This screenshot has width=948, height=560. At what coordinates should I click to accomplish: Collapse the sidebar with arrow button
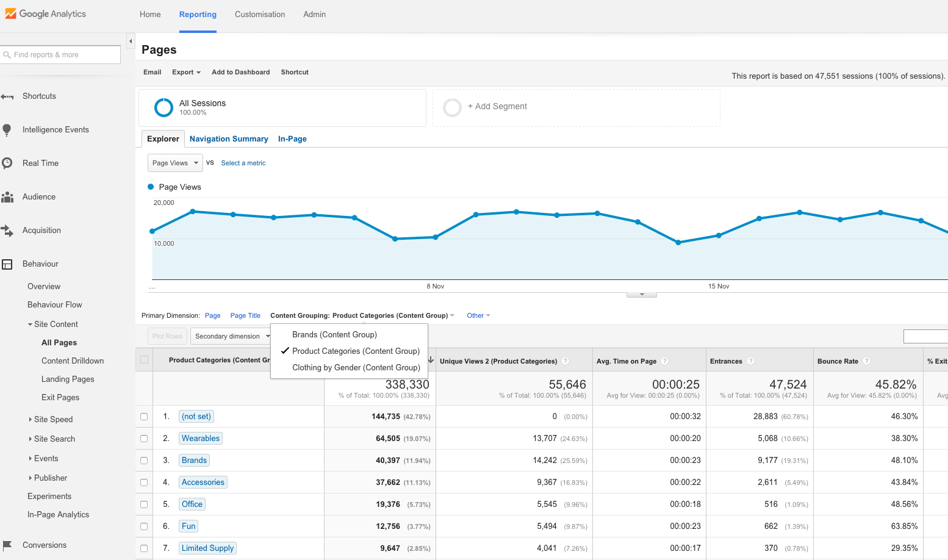pos(131,41)
